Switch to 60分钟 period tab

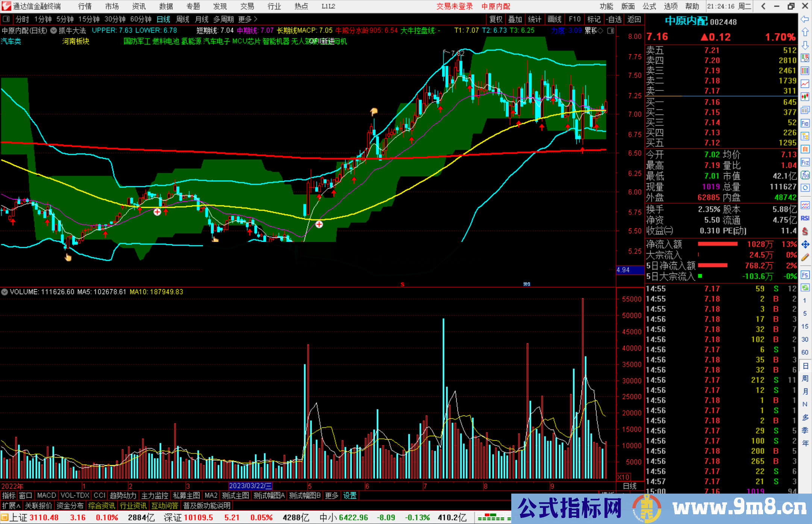[141, 19]
